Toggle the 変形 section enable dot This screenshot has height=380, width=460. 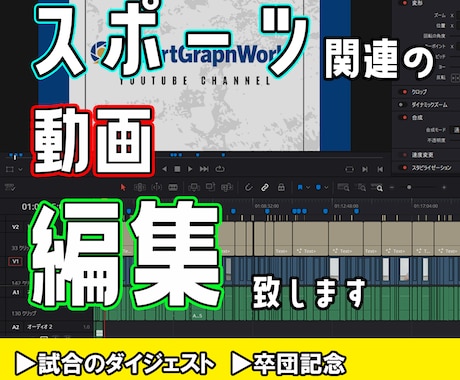(x=405, y=3)
